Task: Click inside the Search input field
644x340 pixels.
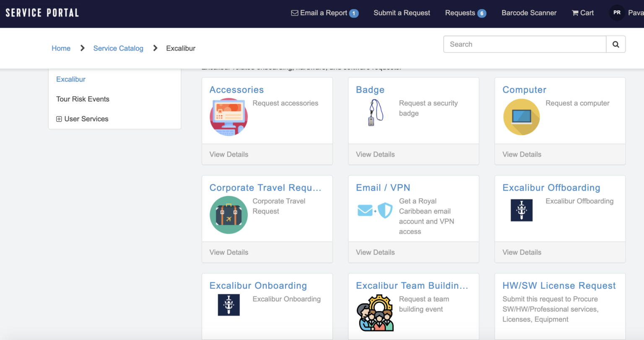Action: pos(524,44)
